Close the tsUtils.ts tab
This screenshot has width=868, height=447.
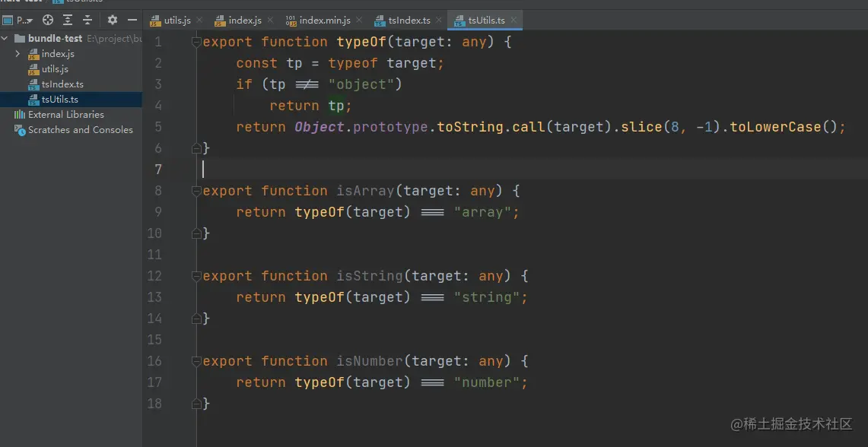[513, 21]
